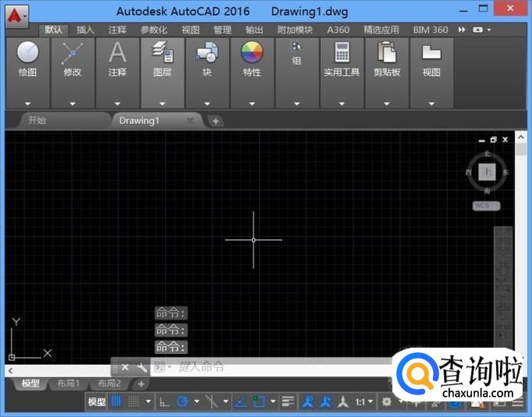Switch to the 布局1 layout tab
Viewport: 532px width, 417px height.
click(x=68, y=383)
